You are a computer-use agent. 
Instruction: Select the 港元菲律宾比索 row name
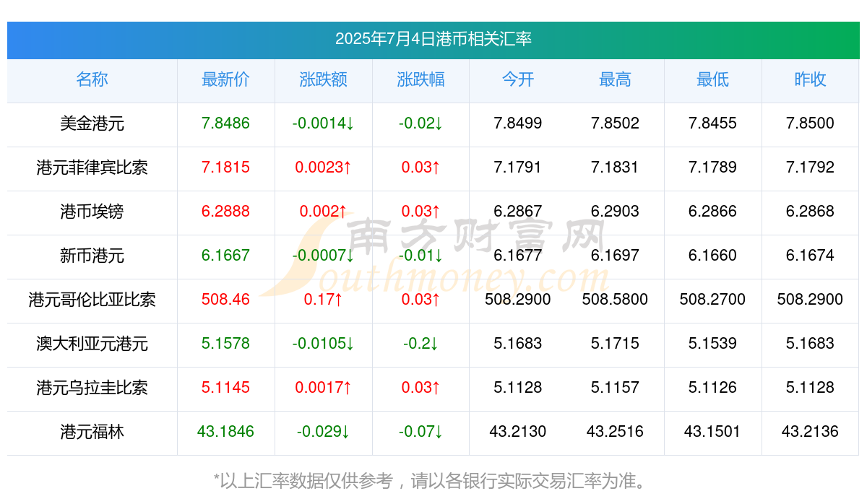92,168
